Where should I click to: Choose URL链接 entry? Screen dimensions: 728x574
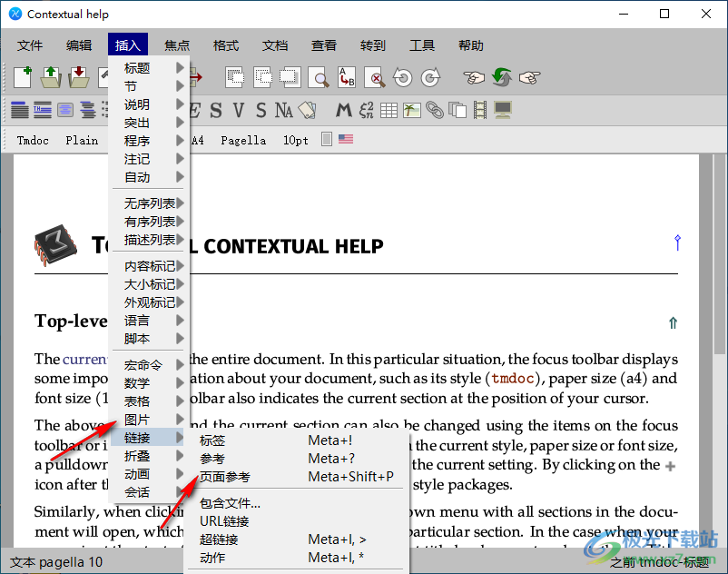click(296, 521)
